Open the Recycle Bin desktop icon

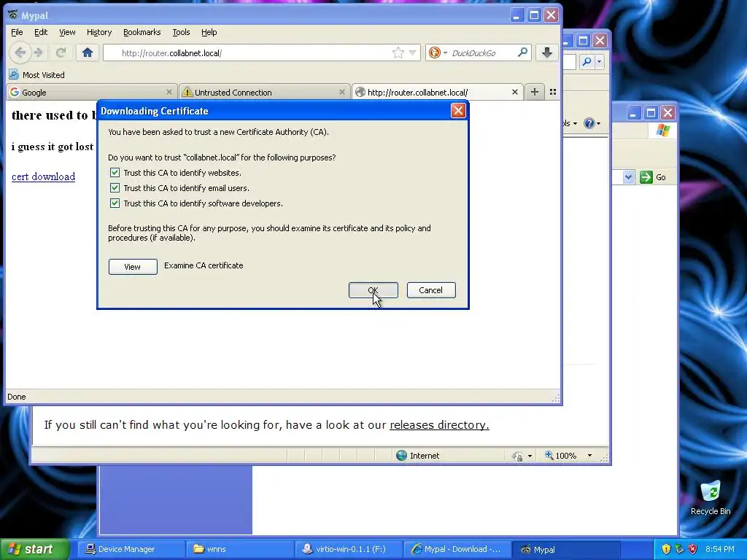711,497
